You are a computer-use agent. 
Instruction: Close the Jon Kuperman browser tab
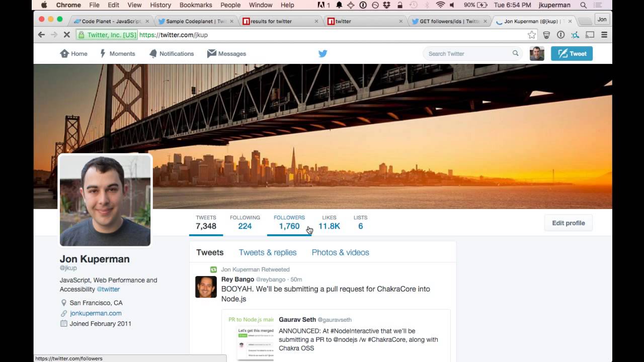coord(570,21)
